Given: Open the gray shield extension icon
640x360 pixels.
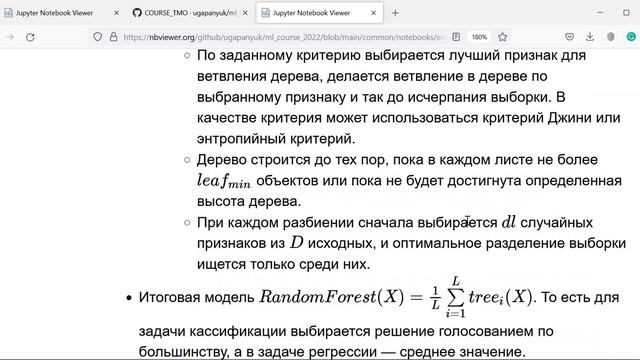Looking at the screenshot, I should click(611, 37).
